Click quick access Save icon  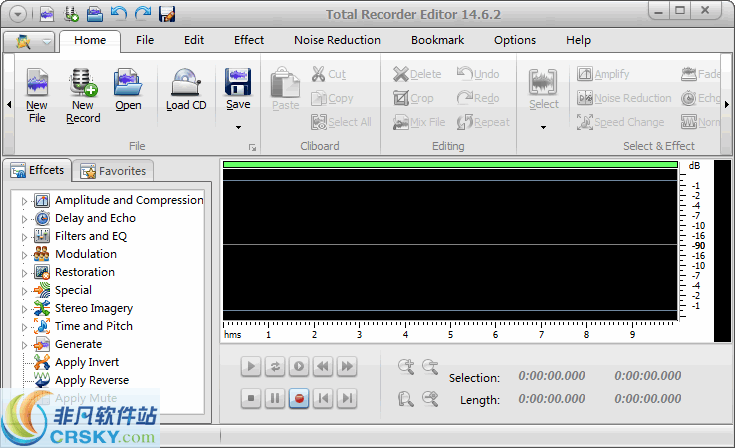pyautogui.click(x=166, y=15)
